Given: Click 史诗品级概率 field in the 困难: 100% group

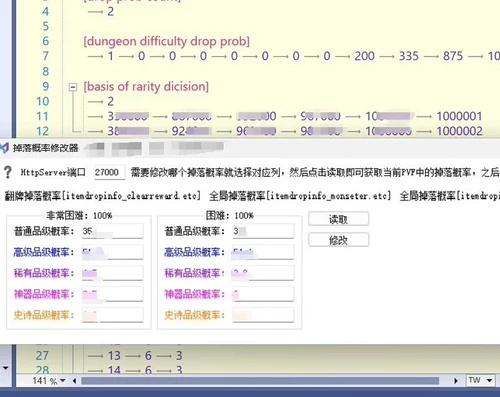Looking at the screenshot, I should pos(263,315).
